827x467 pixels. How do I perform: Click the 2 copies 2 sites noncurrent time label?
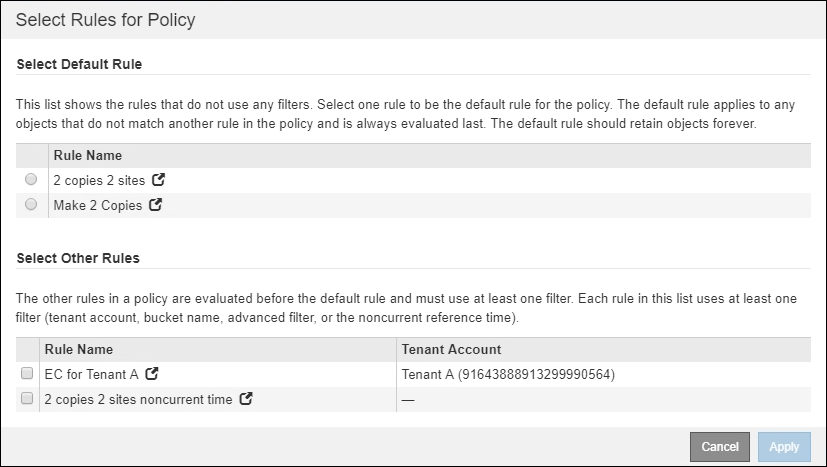coord(139,399)
